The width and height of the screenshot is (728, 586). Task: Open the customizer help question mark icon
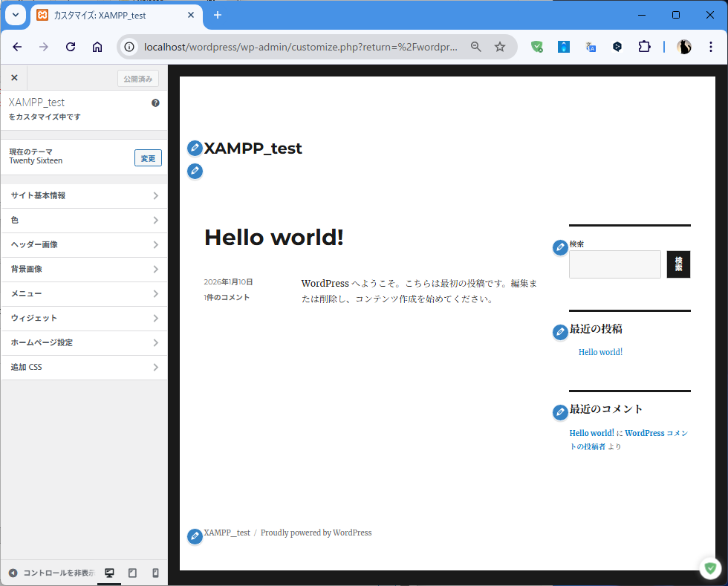pyautogui.click(x=155, y=103)
